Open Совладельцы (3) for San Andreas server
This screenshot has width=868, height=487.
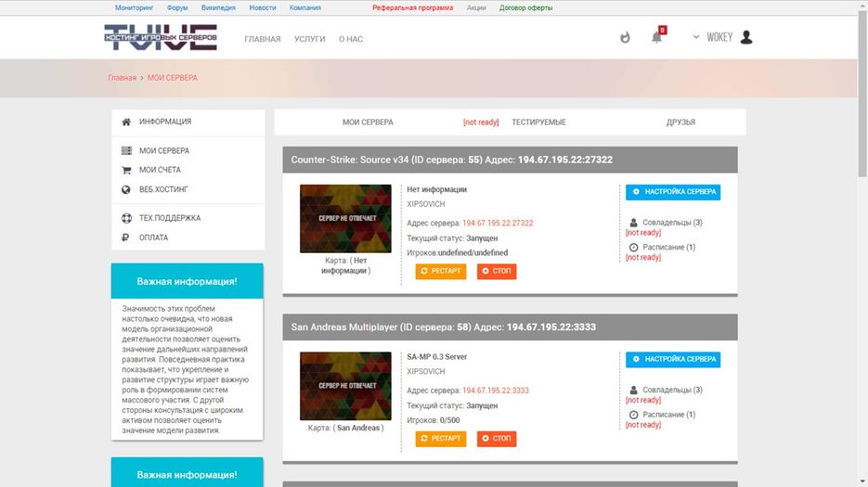[672, 391]
